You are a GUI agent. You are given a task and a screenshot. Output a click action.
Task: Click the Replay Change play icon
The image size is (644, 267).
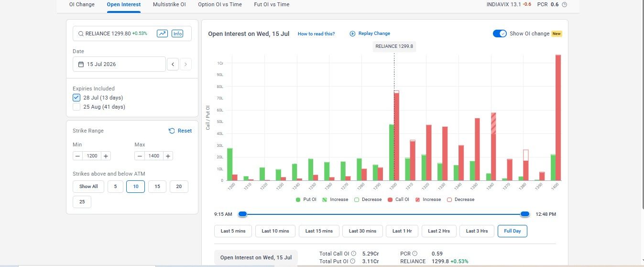[x=352, y=33]
